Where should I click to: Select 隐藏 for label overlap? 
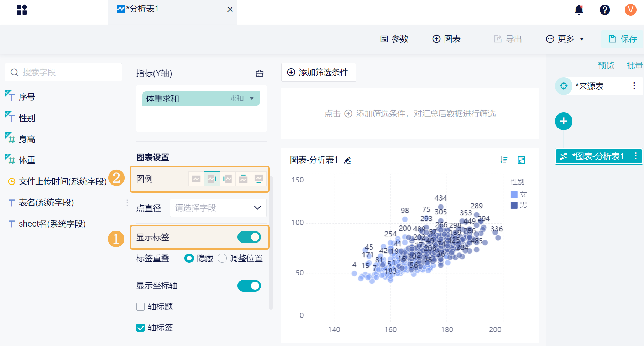coord(189,258)
